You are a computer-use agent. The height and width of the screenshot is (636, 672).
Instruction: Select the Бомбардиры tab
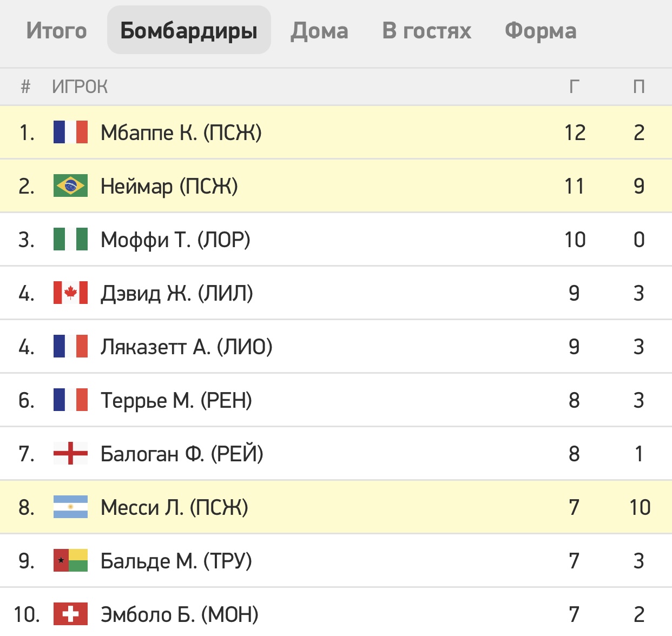click(189, 30)
